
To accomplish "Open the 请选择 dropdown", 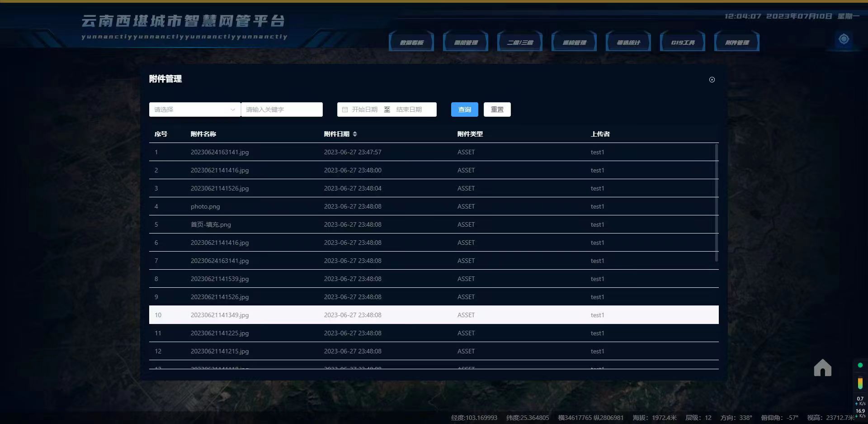I will click(x=195, y=110).
